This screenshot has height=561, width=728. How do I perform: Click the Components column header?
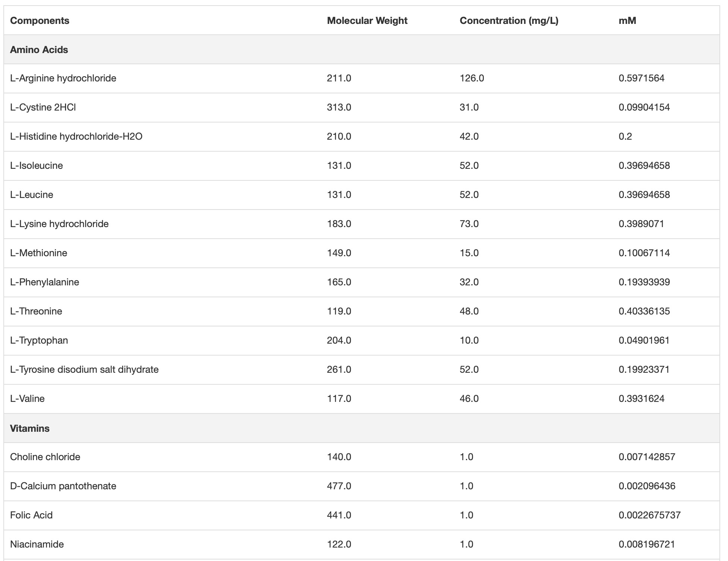pyautogui.click(x=40, y=21)
